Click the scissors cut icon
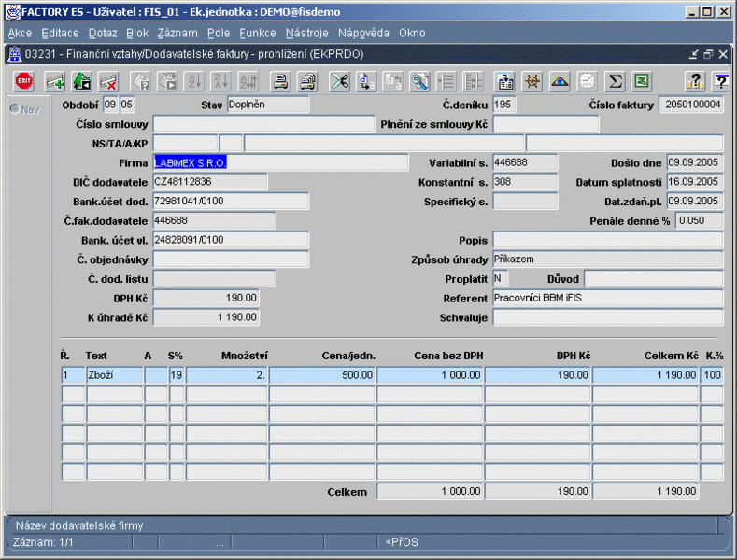 click(339, 81)
